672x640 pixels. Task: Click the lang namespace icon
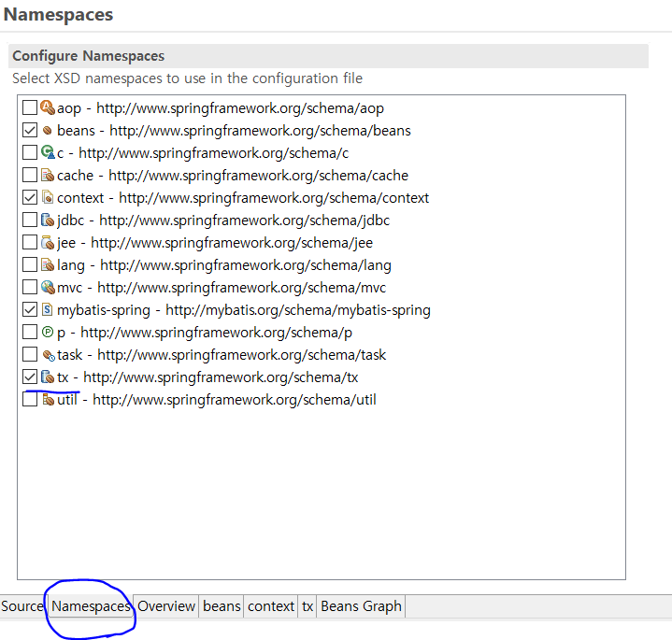coord(48,264)
